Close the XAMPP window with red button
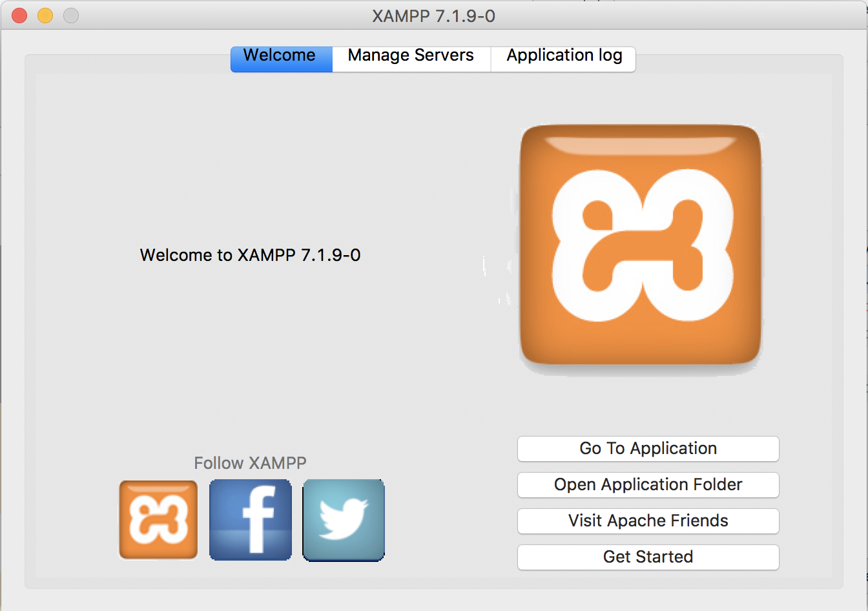 point(19,16)
